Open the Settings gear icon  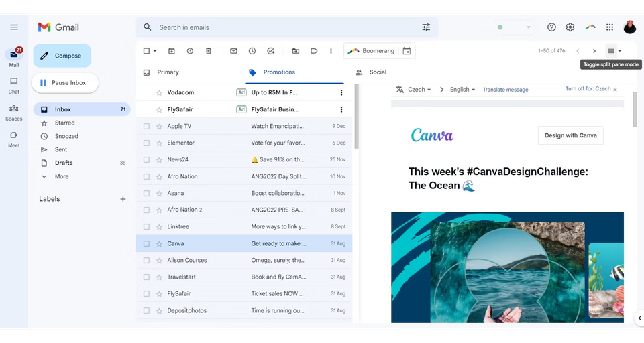tap(570, 27)
